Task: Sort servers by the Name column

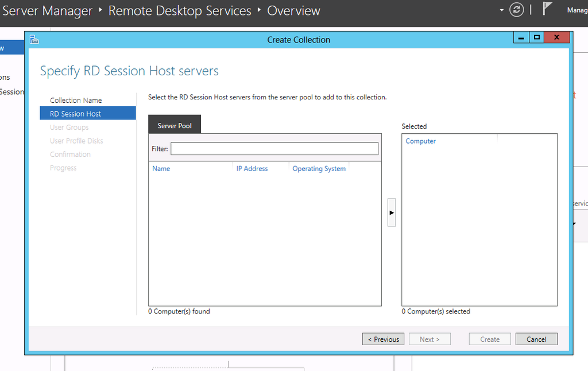Action: (x=161, y=168)
